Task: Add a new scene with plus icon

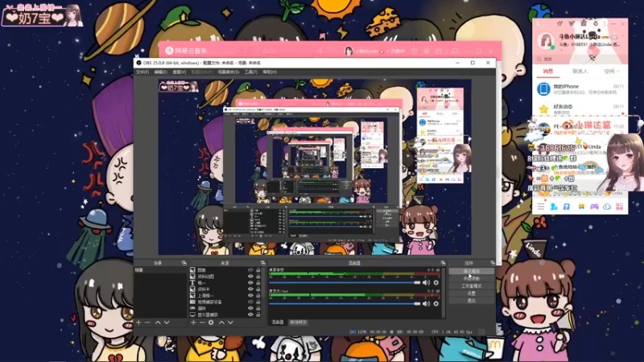Action: (x=138, y=323)
